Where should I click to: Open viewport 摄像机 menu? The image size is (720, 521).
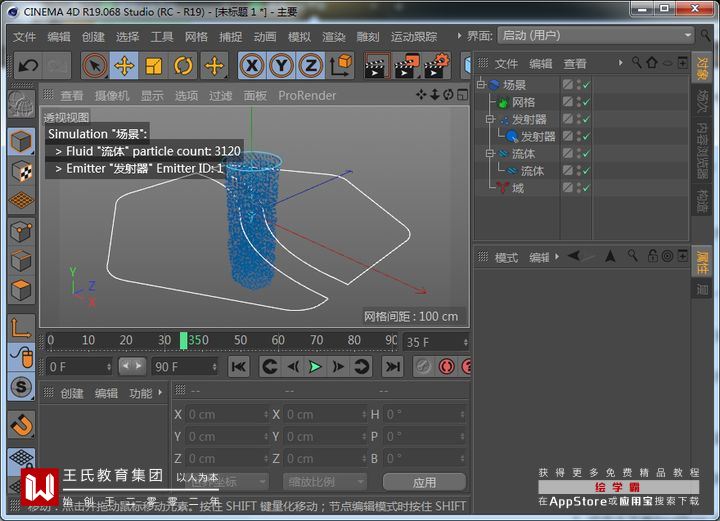pyautogui.click(x=112, y=95)
